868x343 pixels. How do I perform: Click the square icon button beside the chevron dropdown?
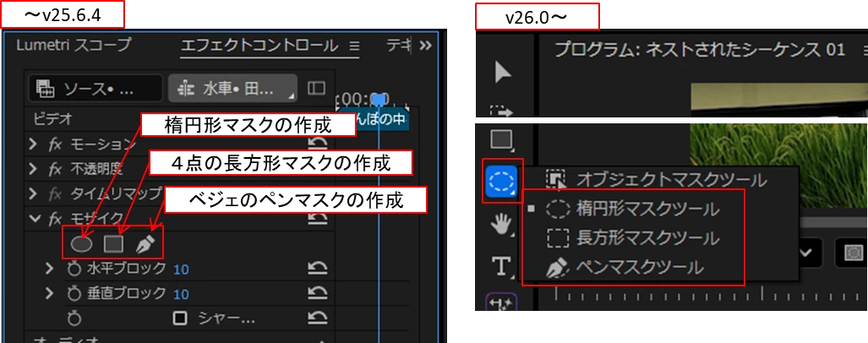point(851,253)
